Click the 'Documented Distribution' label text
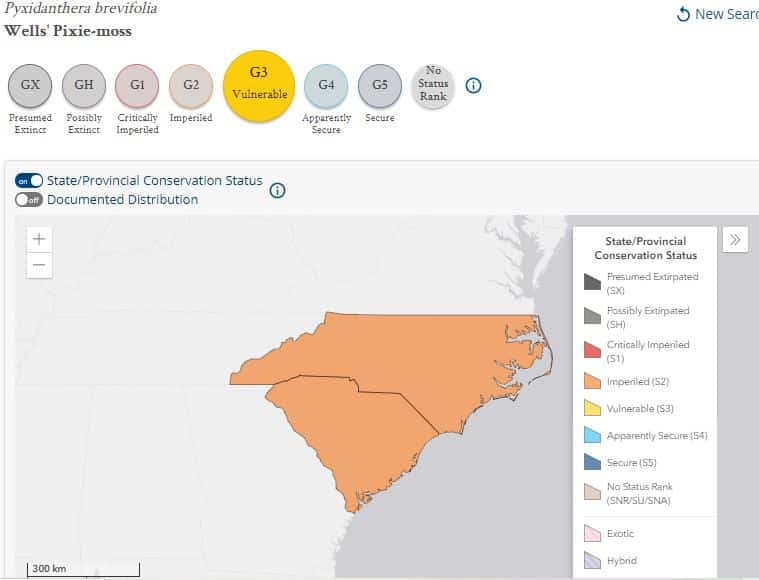The height and width of the screenshot is (580, 759). (x=122, y=199)
